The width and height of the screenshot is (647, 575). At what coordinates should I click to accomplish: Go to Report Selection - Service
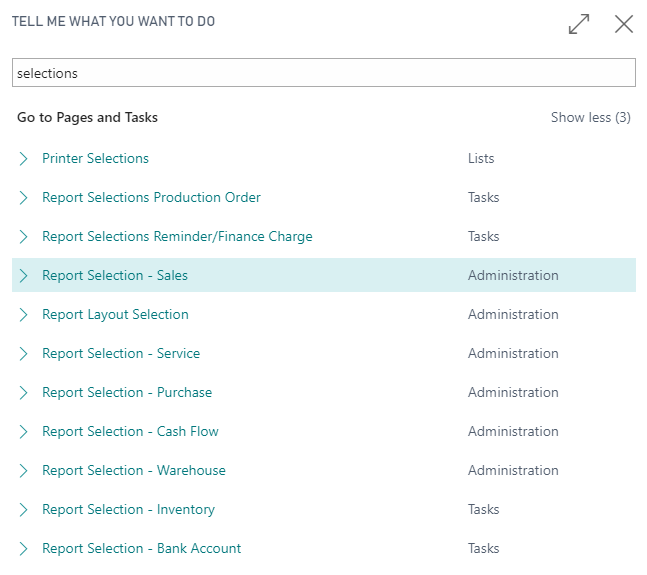tap(121, 354)
